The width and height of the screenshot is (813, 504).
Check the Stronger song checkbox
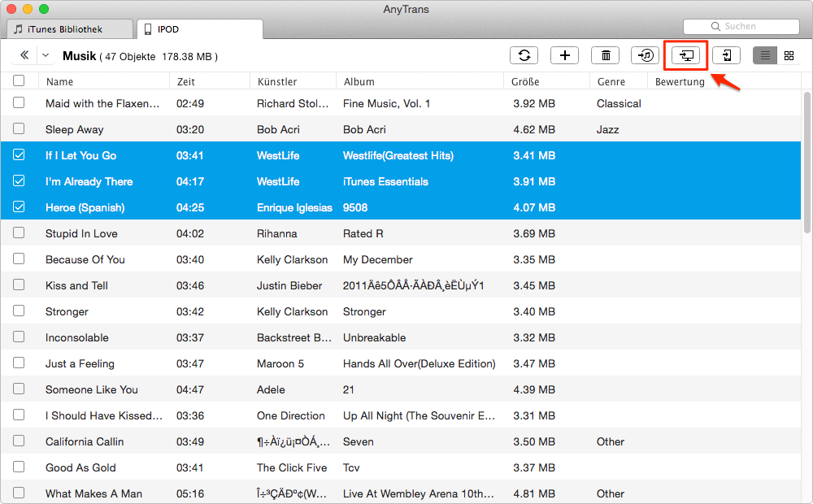pos(19,310)
